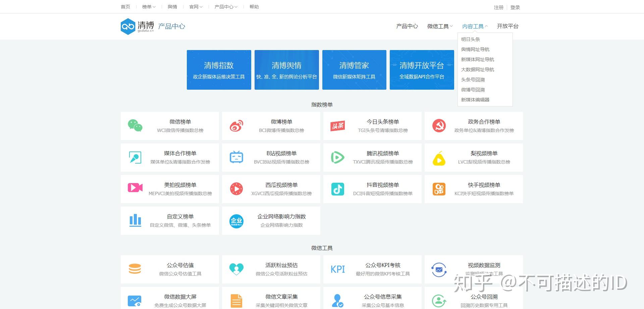Click the 今日头条榜单 title text

383,122
